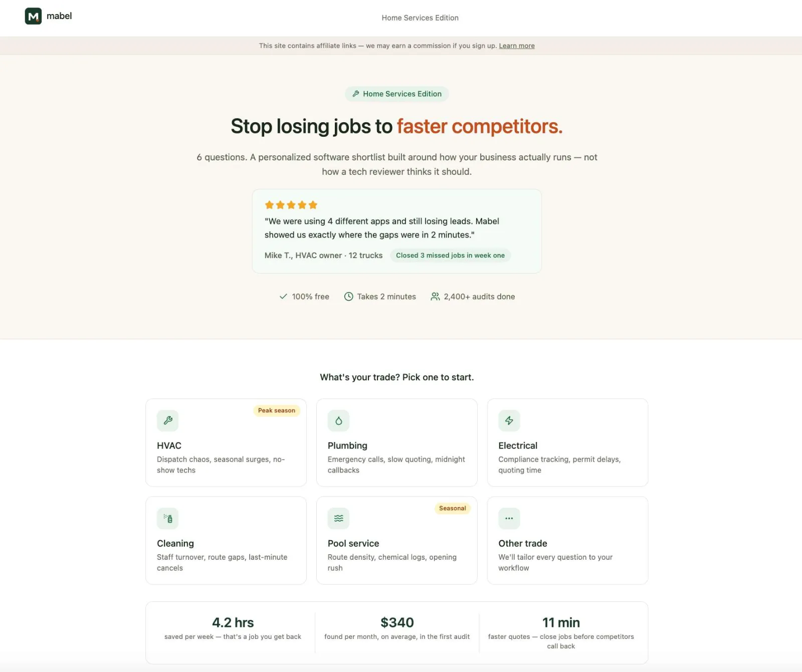Click the Other trade ellipsis icon
Screen dimensions: 802x672
tap(509, 518)
